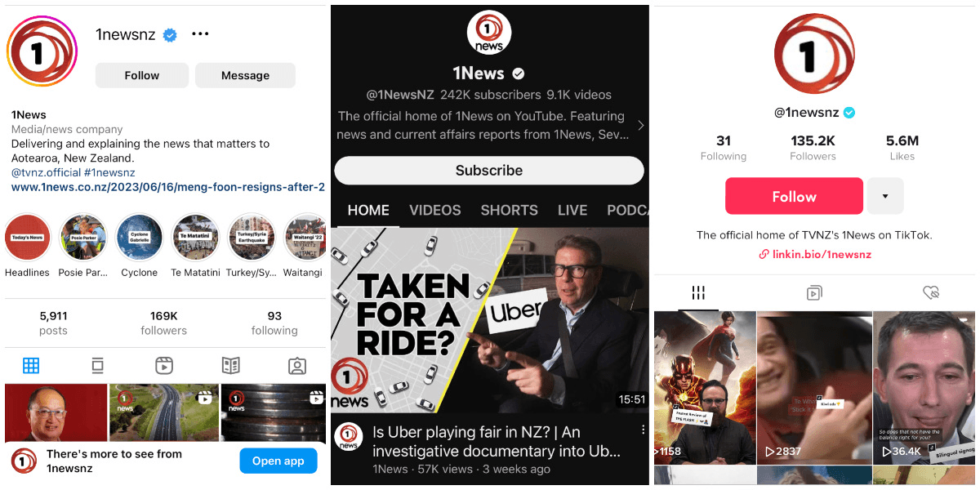This screenshot has width=980, height=490.
Task: Switch to the YouTube SHORTS tab
Action: (x=510, y=210)
